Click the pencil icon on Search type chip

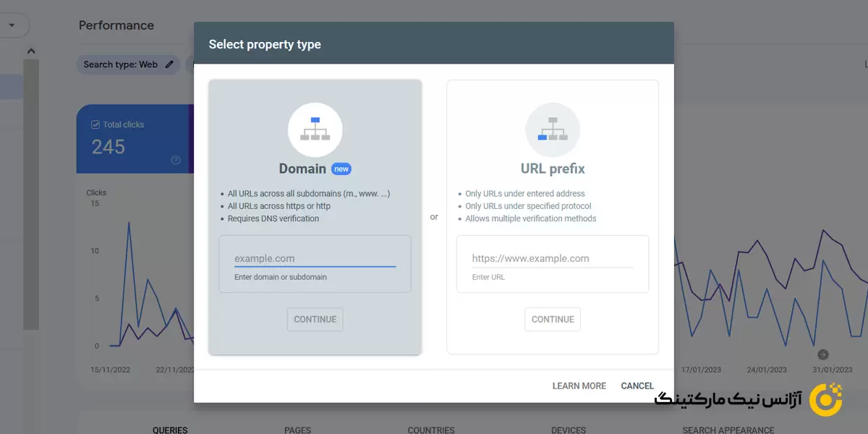[169, 64]
